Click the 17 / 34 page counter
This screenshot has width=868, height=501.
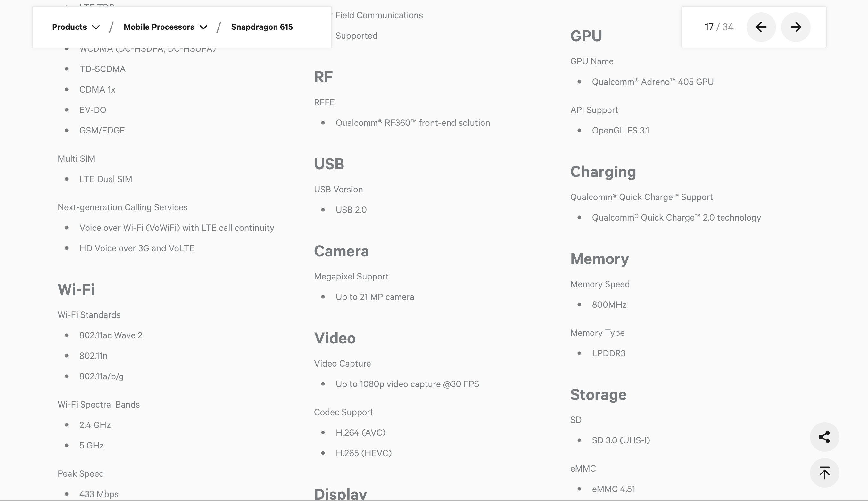click(x=719, y=27)
